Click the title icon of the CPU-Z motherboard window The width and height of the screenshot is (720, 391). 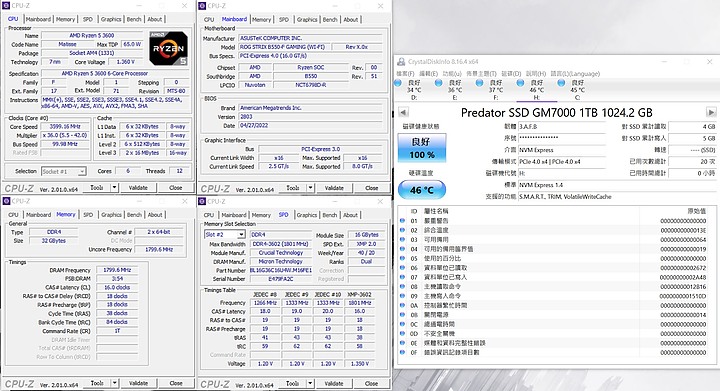point(202,6)
